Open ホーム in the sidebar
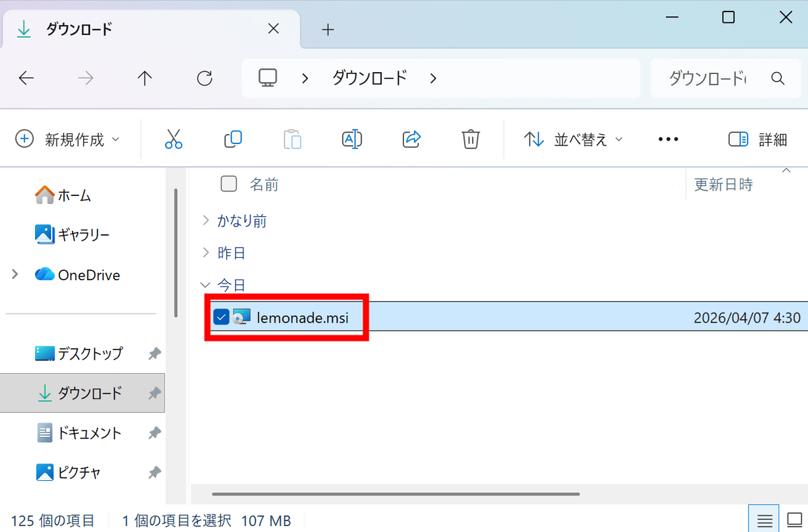Image resolution: width=808 pixels, height=532 pixels. tap(63, 195)
